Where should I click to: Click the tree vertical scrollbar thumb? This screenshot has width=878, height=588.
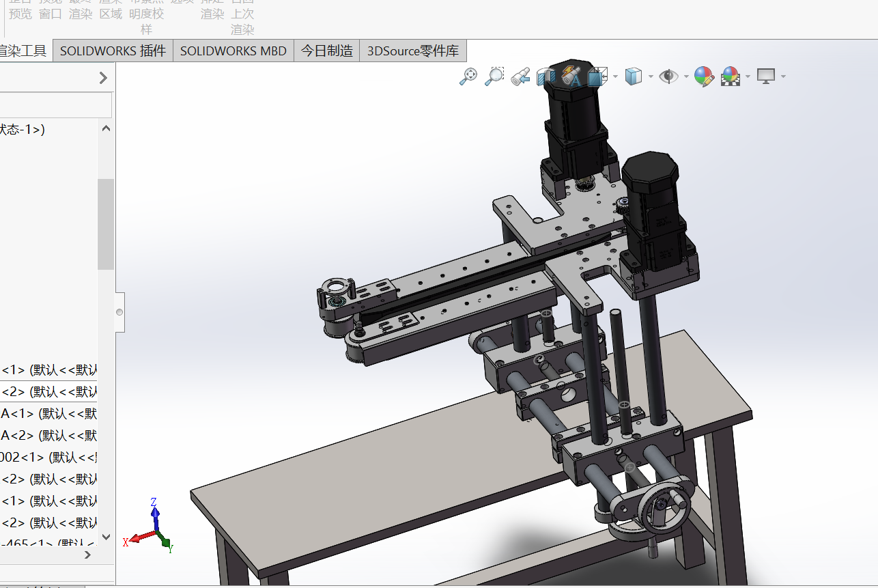(106, 224)
